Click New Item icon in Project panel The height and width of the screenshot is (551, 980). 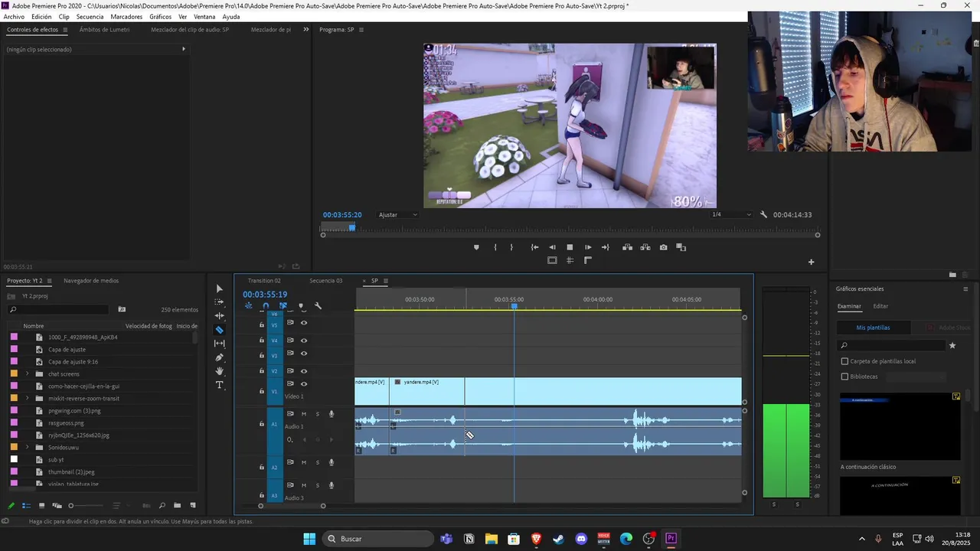click(193, 505)
